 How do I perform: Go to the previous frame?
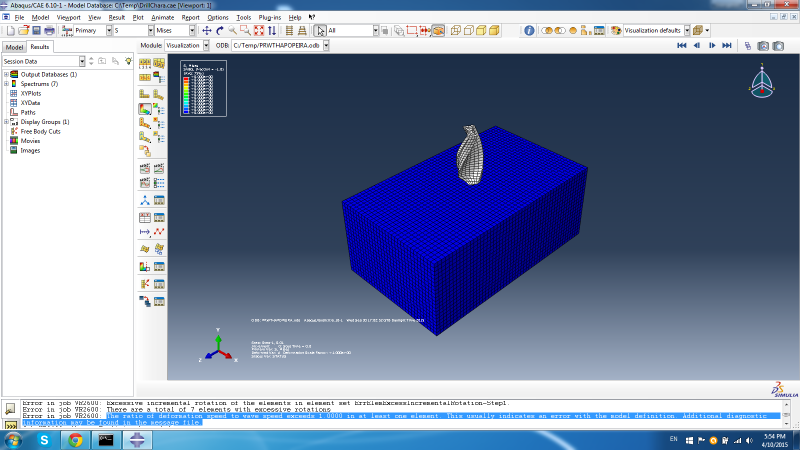pyautogui.click(x=696, y=45)
